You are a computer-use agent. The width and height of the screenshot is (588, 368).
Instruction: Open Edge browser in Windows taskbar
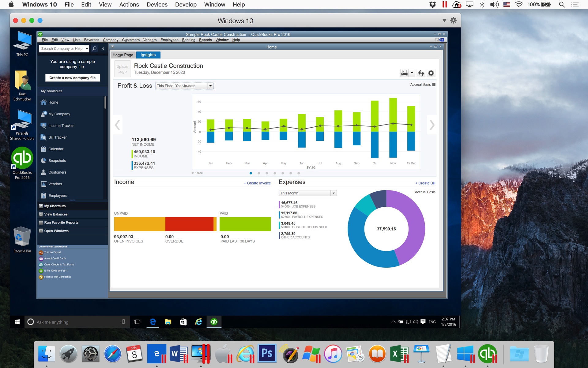153,322
